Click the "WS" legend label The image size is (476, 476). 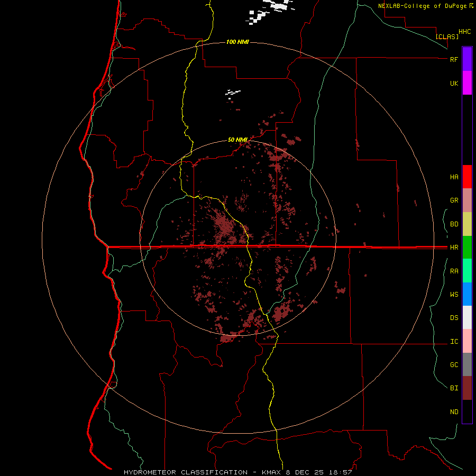(x=454, y=295)
